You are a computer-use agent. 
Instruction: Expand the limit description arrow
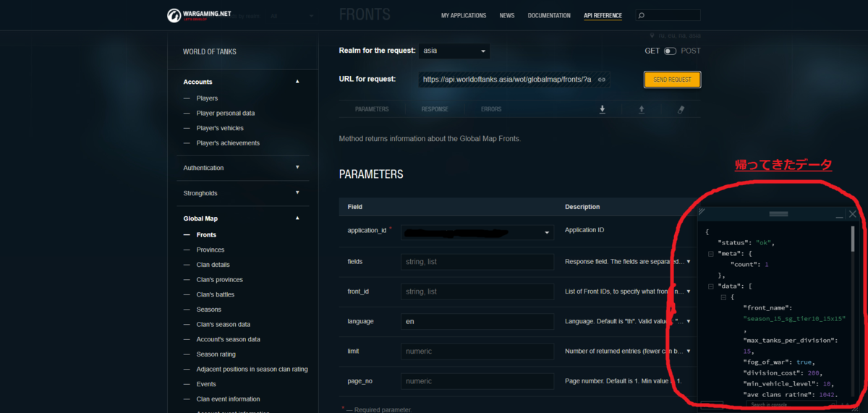689,351
